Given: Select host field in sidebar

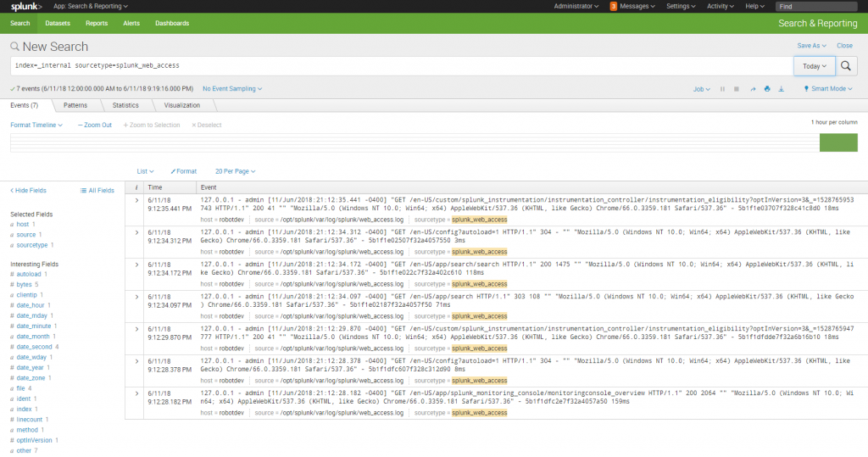Looking at the screenshot, I should (x=23, y=225).
